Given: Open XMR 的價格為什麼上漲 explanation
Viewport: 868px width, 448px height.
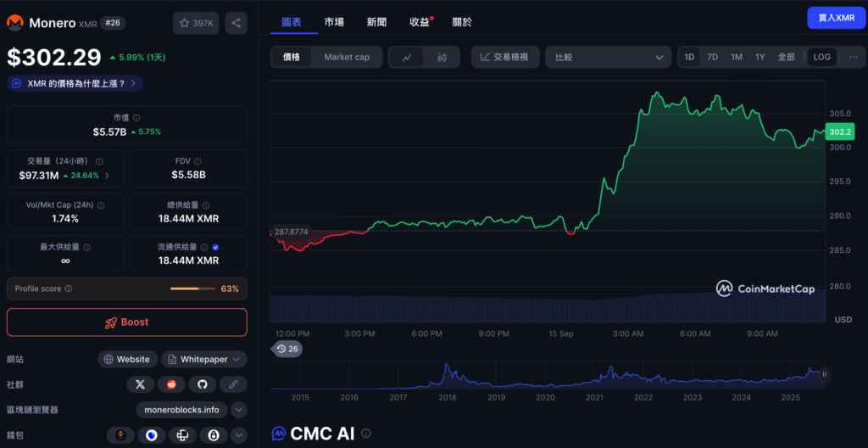Looking at the screenshot, I should (75, 84).
